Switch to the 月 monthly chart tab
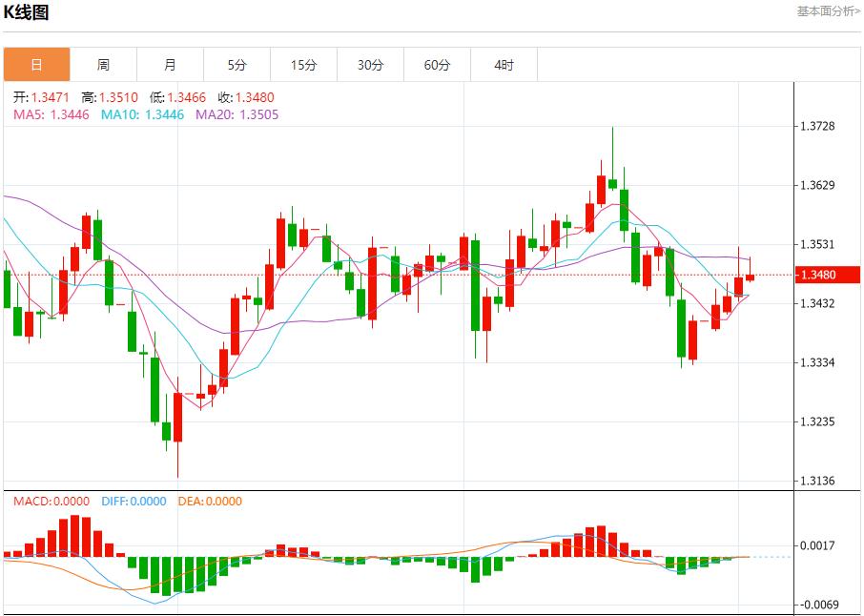Viewport: 864px width, 616px height. 170,65
